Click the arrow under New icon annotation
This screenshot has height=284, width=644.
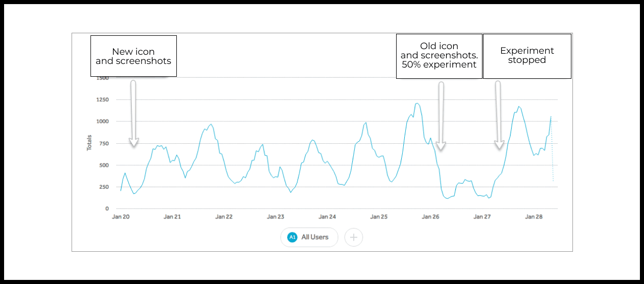pyautogui.click(x=133, y=113)
